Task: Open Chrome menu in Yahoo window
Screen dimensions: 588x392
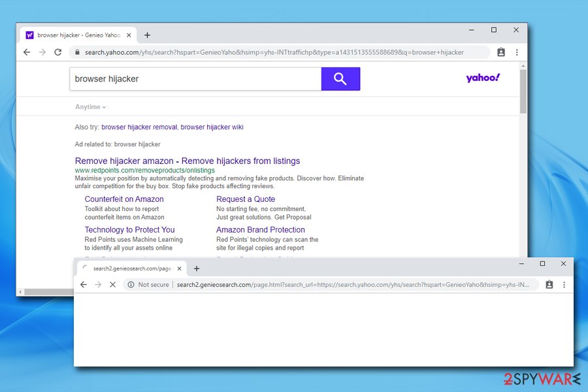Action: pos(517,52)
